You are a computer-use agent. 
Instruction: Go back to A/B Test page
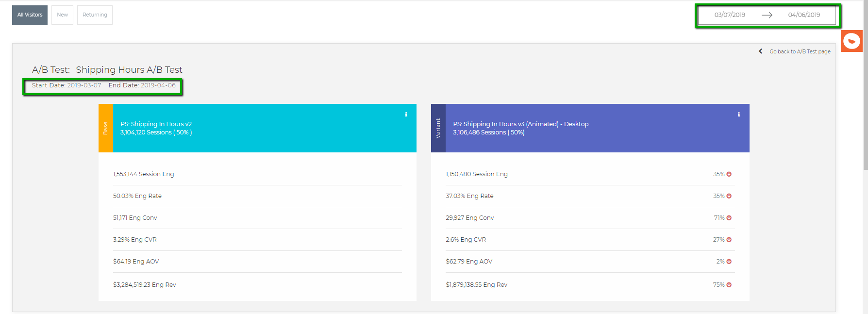coord(800,51)
